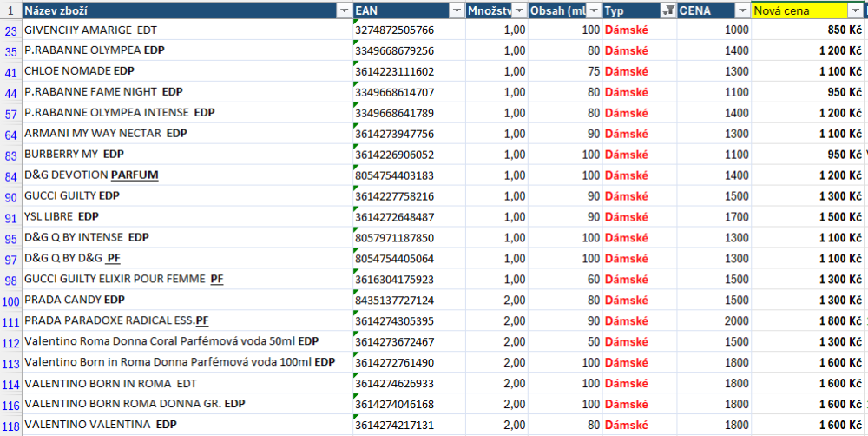Select the Obsah value 75
This screenshot has height=436, width=868.
(x=565, y=71)
